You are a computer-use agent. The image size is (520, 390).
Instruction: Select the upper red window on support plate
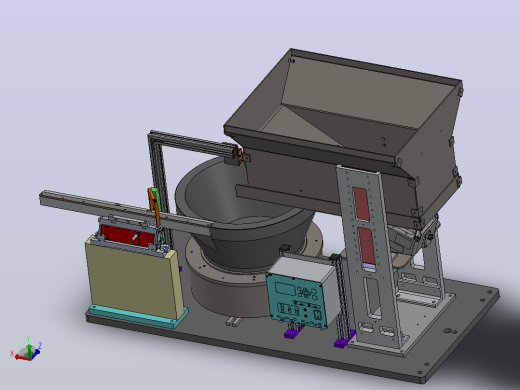coord(361,204)
